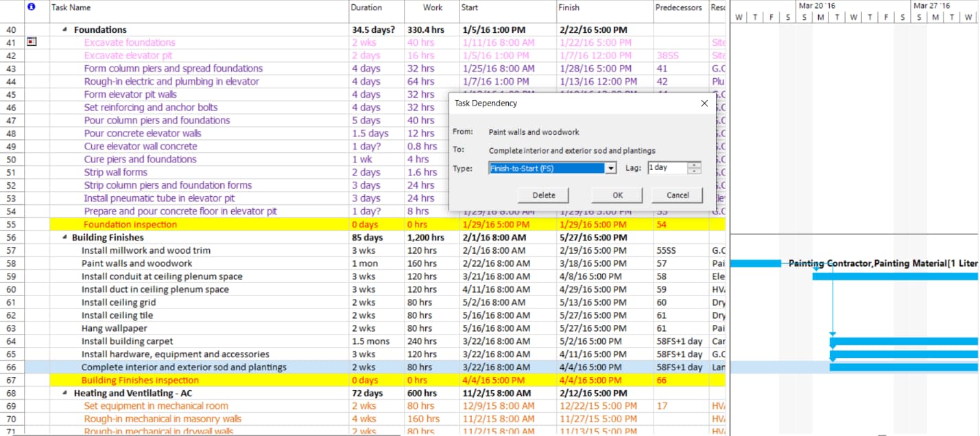
Task: Delete the Paint walls dependency link
Action: click(543, 195)
